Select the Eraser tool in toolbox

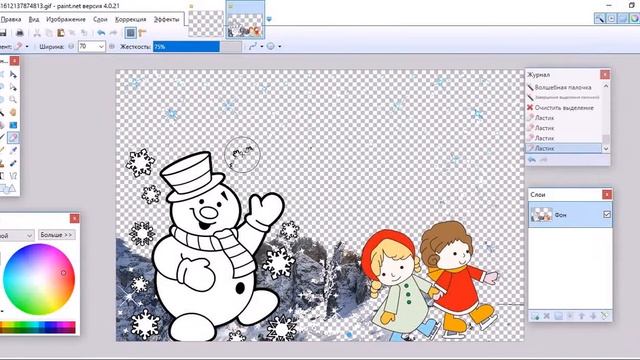13,138
